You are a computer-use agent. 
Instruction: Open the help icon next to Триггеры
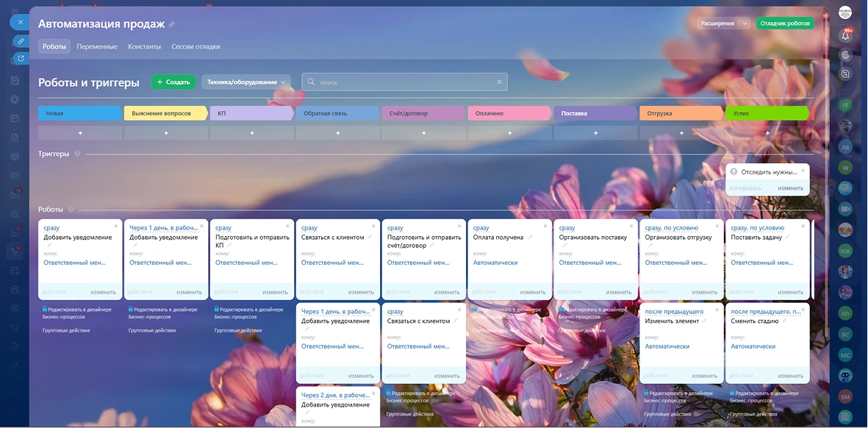point(77,154)
